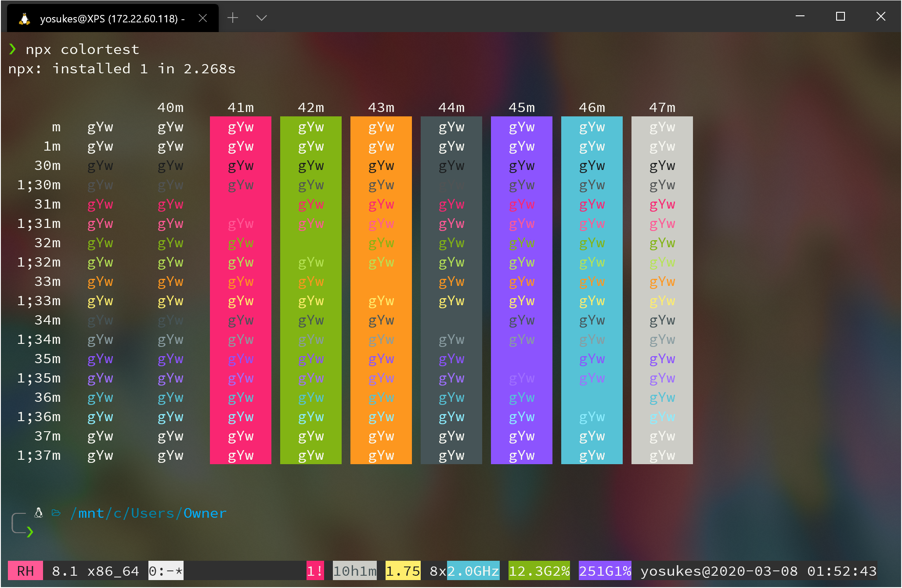Viewport: 902px width, 588px height.
Task: Click the purple 45m color column
Action: [x=521, y=290]
